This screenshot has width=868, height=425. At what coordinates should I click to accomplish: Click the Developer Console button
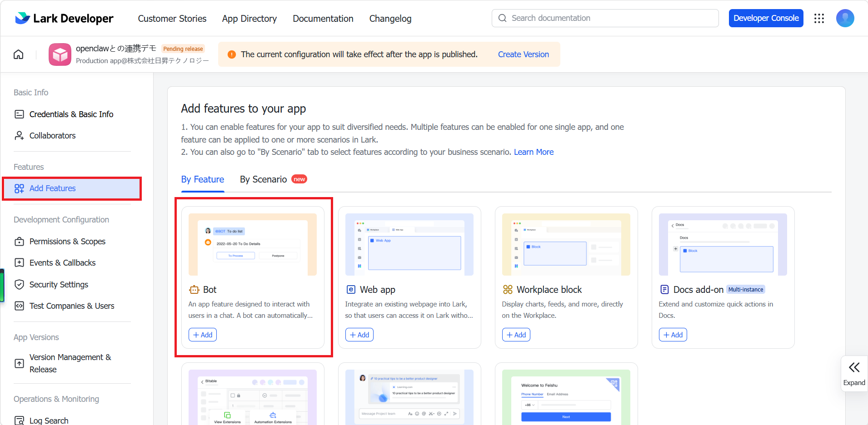766,18
